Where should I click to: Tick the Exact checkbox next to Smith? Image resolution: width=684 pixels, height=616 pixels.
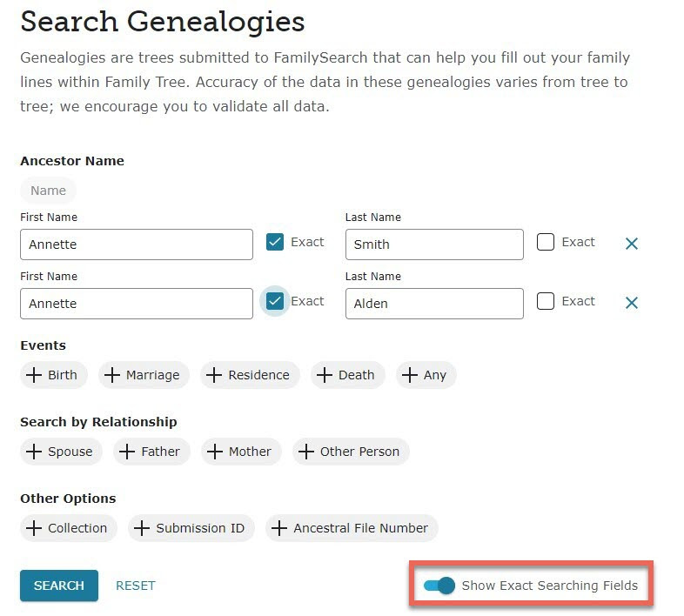coord(546,242)
